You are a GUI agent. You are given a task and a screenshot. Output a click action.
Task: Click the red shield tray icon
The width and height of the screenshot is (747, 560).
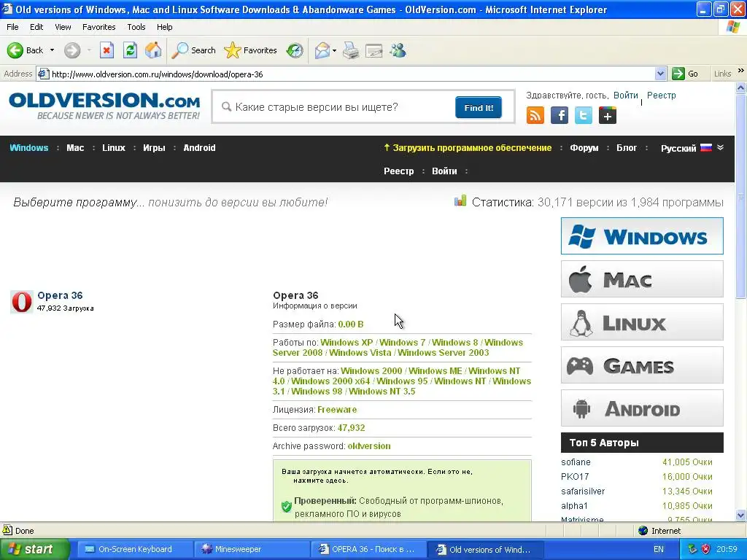click(706, 549)
